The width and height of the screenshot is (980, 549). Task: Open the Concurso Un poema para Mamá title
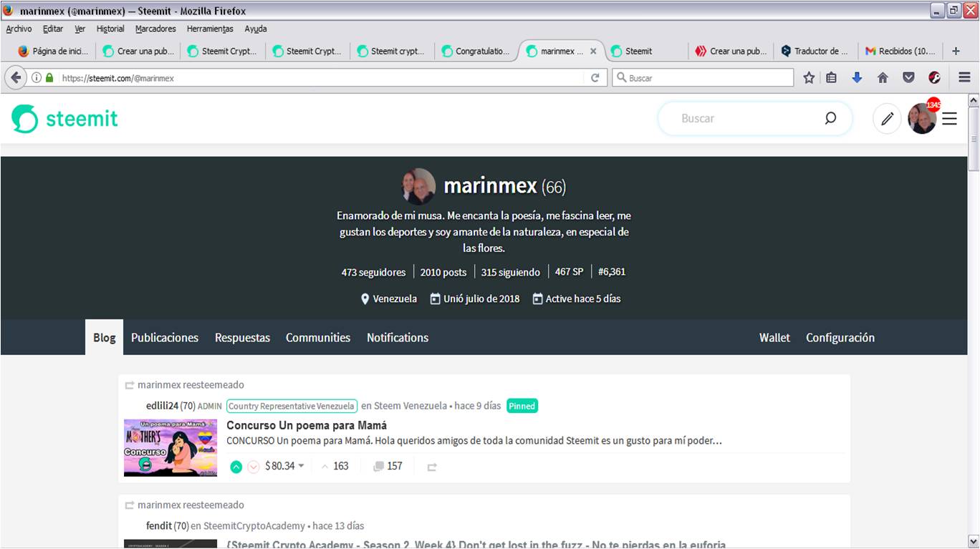(x=307, y=425)
